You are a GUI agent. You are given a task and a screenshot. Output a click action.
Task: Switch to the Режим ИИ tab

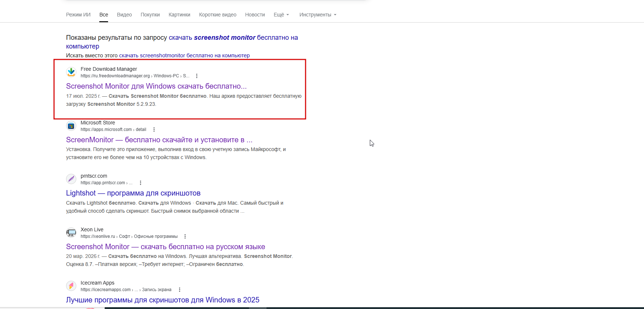pos(78,15)
